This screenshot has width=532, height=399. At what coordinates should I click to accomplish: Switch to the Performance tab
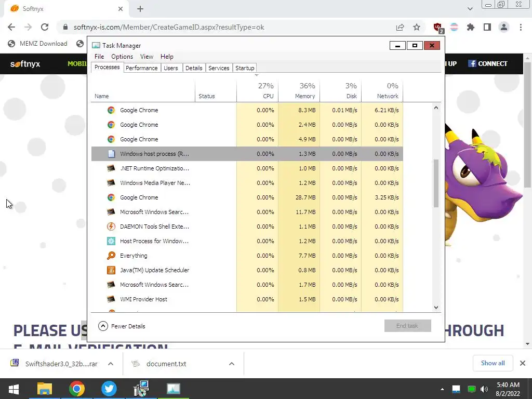(141, 68)
